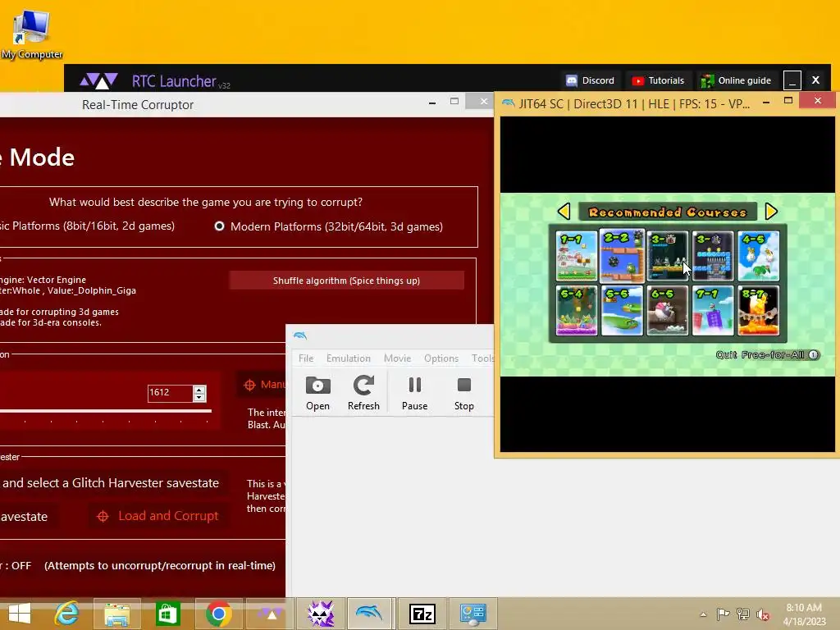The width and height of the screenshot is (840, 630).
Task: Select course 4-5 thumbnail
Action: 759,256
